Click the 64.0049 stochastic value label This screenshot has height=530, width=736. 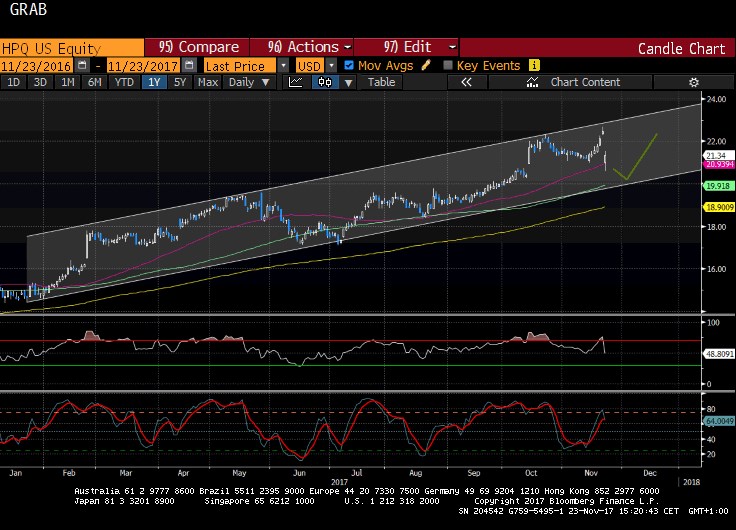[718, 421]
